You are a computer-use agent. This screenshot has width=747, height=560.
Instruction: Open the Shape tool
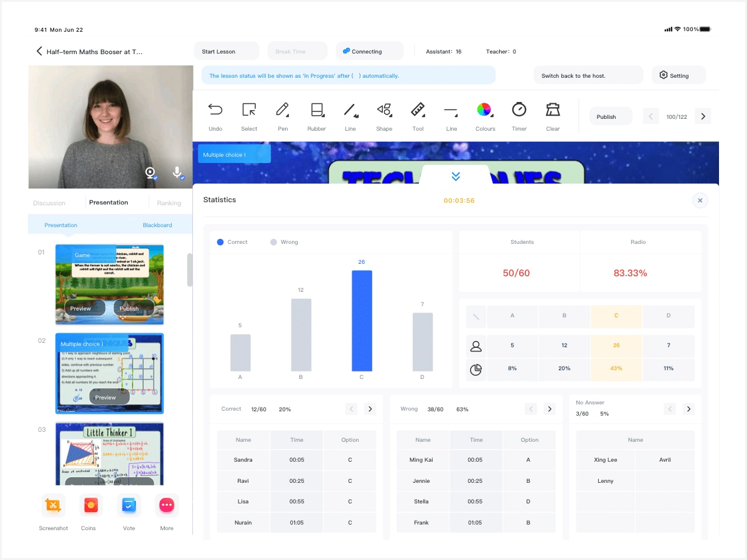tap(384, 110)
